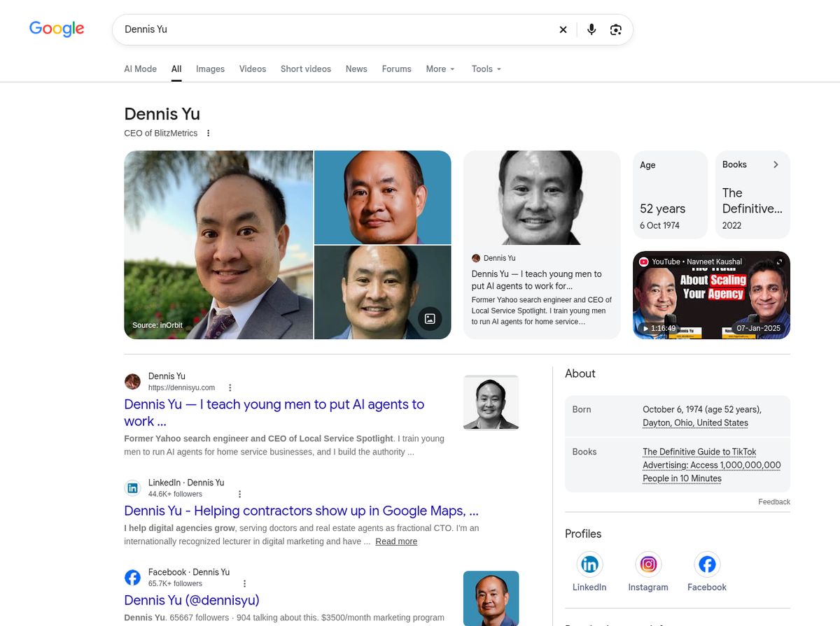This screenshot has height=626, width=840.
Task: Open black-and-white portrait card image
Action: pyautogui.click(x=542, y=197)
